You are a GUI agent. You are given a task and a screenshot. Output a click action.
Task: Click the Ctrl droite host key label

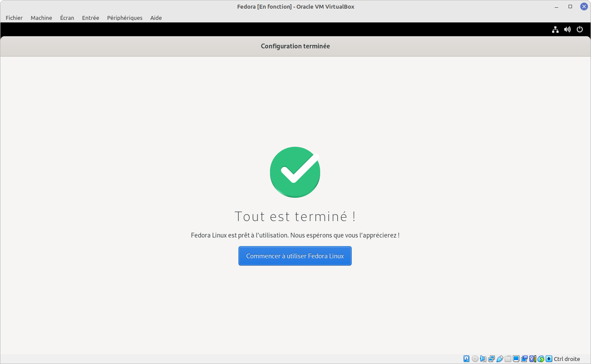tap(567, 359)
